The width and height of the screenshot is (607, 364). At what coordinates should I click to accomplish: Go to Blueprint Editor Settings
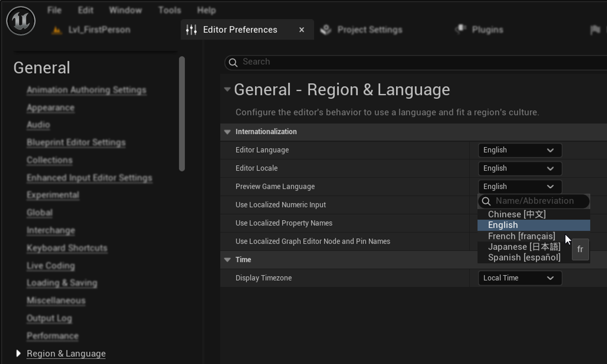point(76,143)
